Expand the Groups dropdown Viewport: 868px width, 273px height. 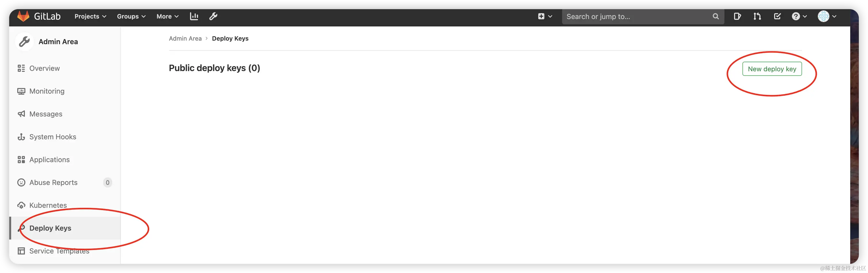(131, 16)
